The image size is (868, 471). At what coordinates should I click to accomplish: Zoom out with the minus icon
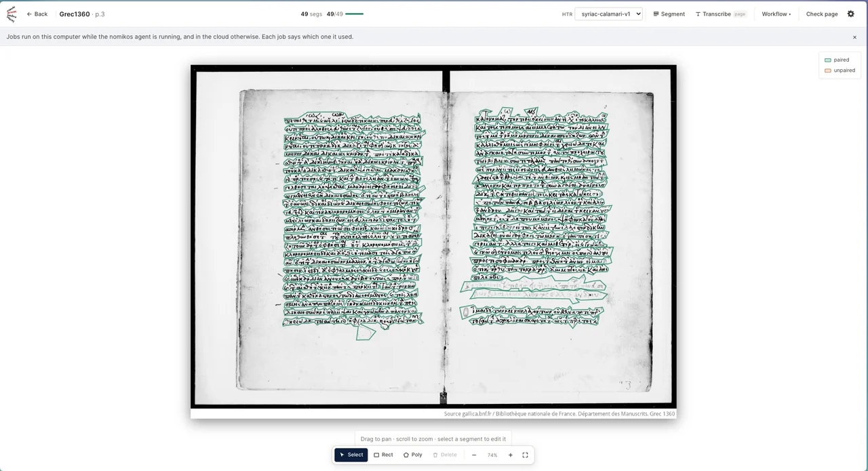click(x=474, y=455)
